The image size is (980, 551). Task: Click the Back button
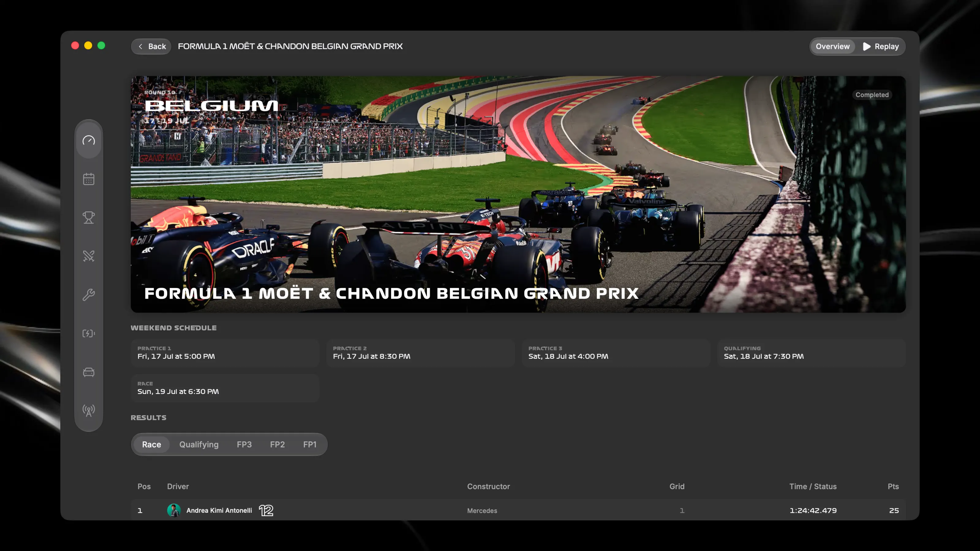pyautogui.click(x=151, y=47)
